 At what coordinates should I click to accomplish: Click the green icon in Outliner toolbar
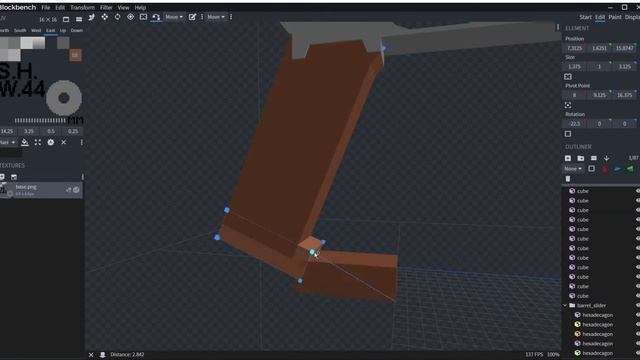point(630,169)
